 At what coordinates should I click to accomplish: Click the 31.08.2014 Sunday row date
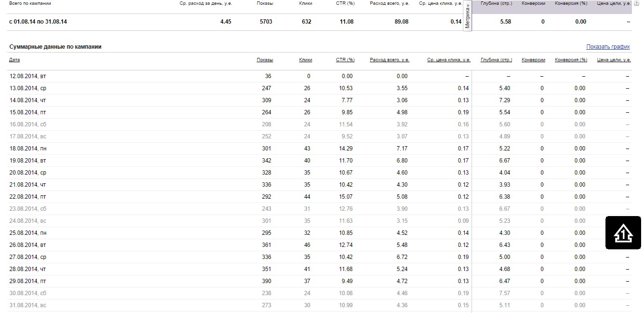(x=28, y=305)
